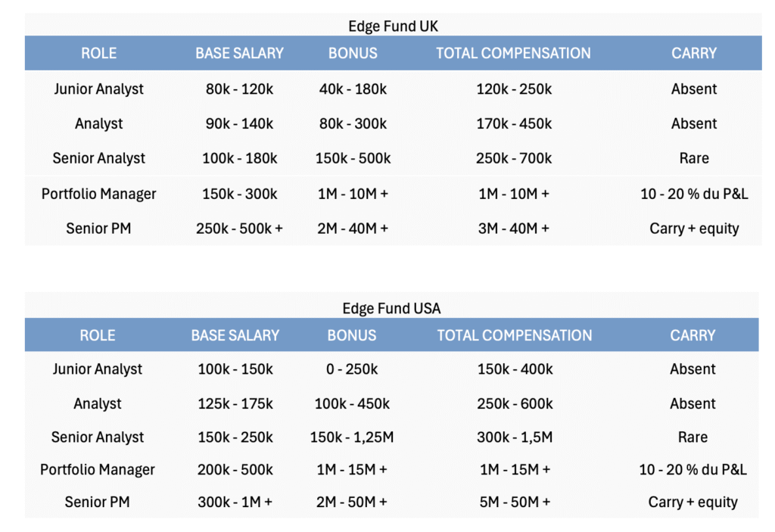Select BONUS header in USA table
775x532 pixels.
[352, 335]
